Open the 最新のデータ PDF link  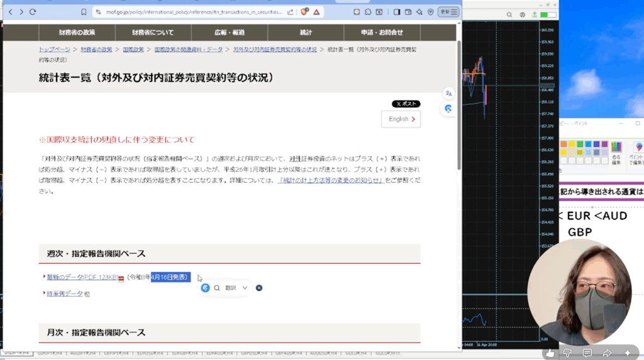pyautogui.click(x=82, y=277)
